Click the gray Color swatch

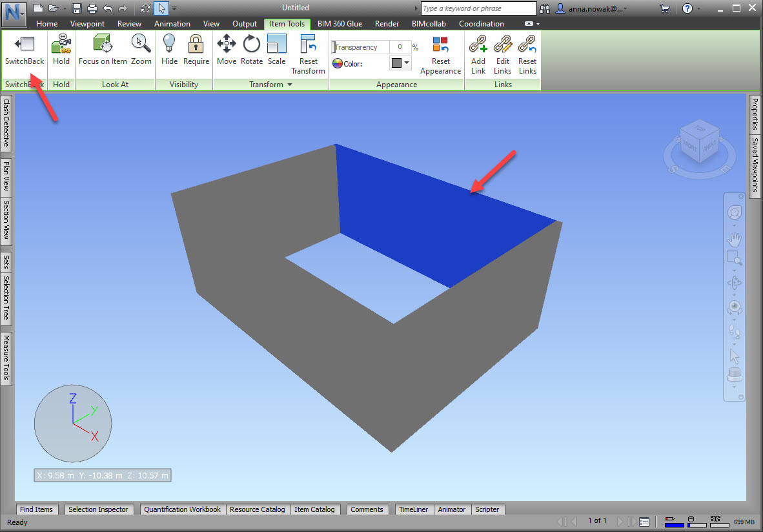click(x=396, y=63)
